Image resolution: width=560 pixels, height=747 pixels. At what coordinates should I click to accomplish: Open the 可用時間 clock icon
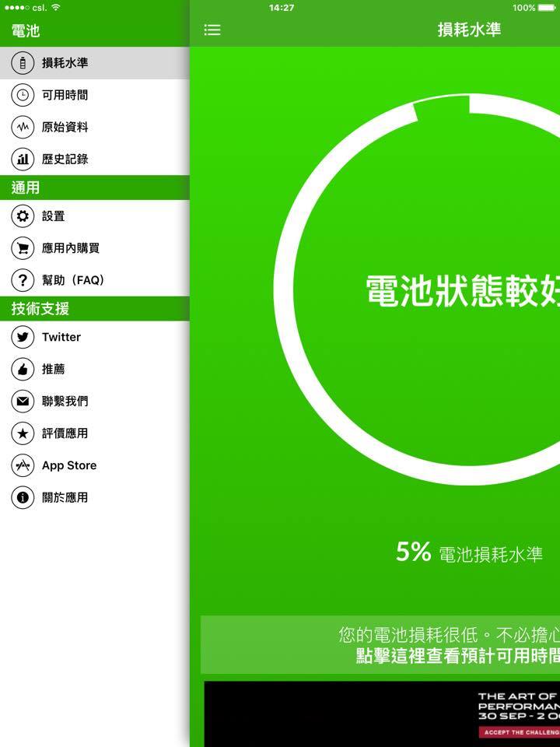(23, 95)
